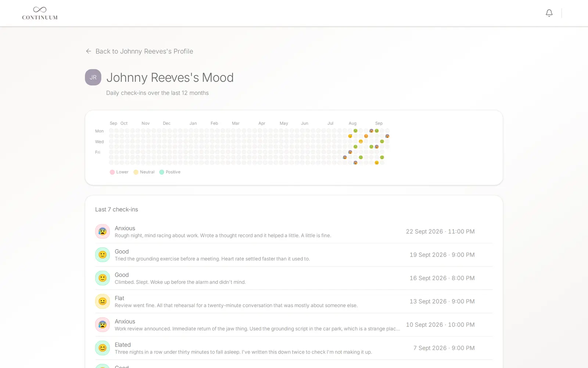The width and height of the screenshot is (588, 368).
Task: Click the 'Last 7 check-ins' heading
Action: pyautogui.click(x=116, y=209)
